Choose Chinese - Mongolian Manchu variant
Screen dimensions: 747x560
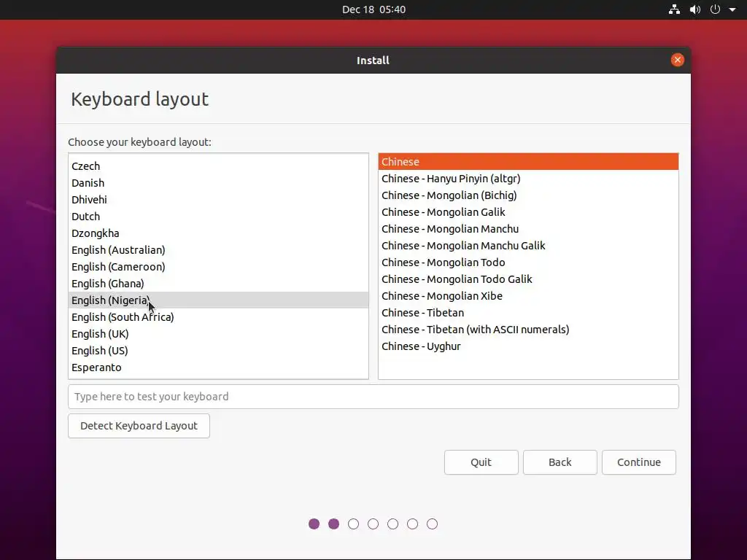(x=528, y=229)
